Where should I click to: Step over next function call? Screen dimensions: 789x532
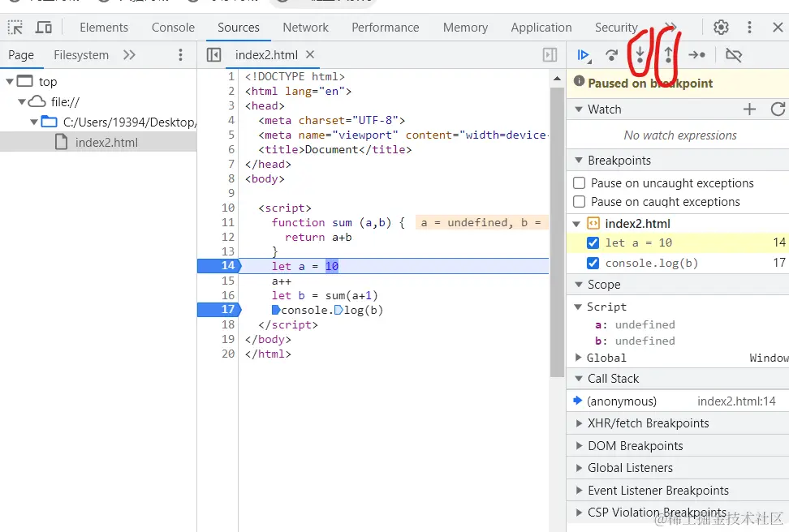[x=612, y=55]
